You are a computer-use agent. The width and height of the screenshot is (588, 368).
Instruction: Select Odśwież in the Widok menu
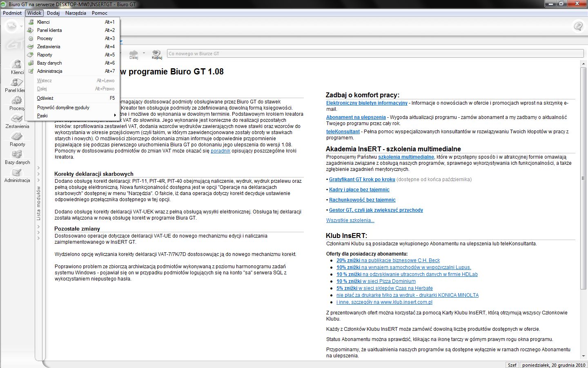[x=72, y=98]
